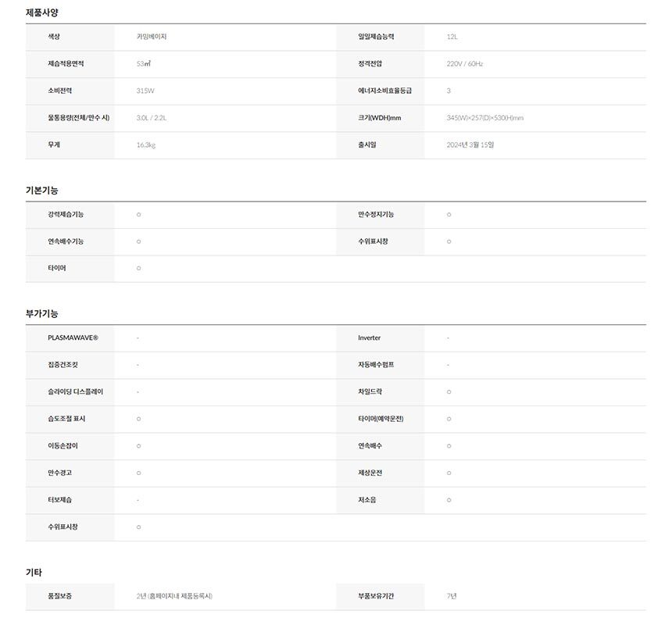Select the 색상 value 카밍베이지

click(152, 37)
